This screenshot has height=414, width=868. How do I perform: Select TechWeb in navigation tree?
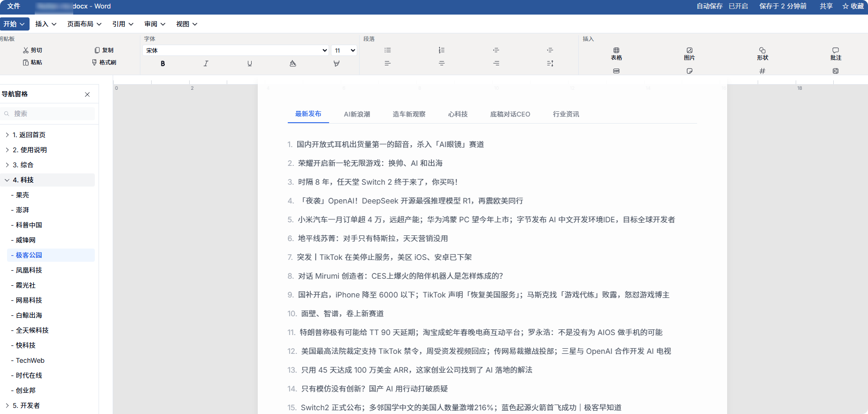pos(30,360)
